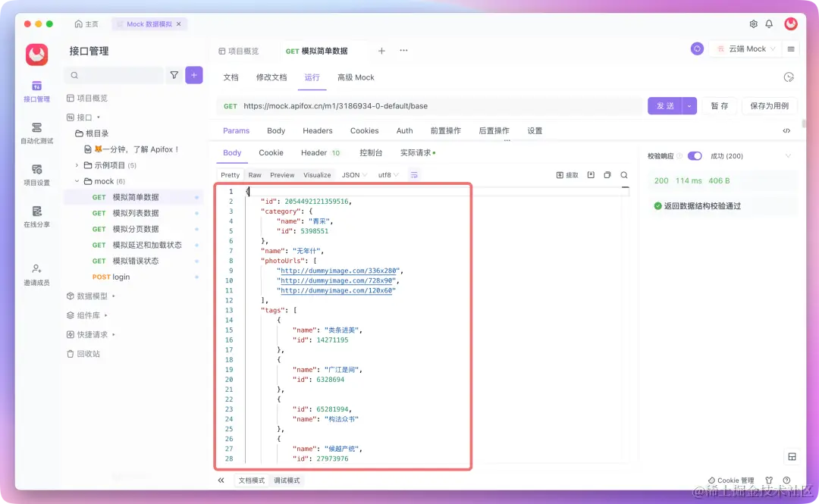Search in the response body via the magnifier icon
The height and width of the screenshot is (504, 819).
pos(623,175)
